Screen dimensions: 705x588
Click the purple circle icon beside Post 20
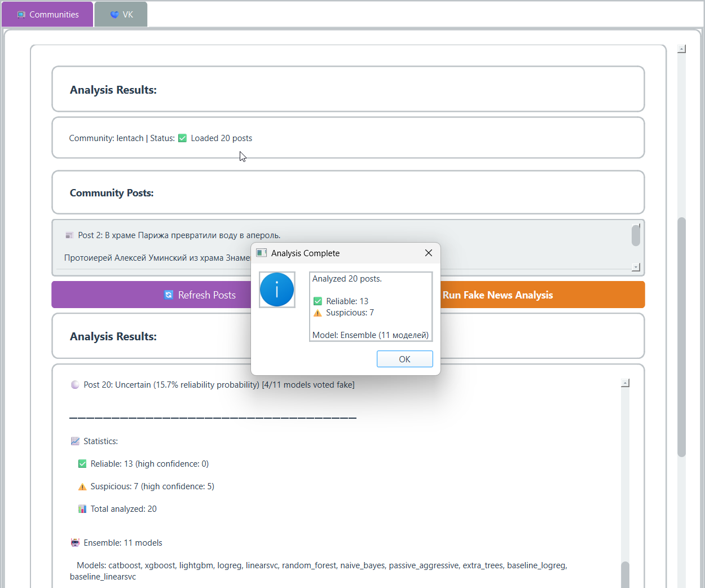click(x=75, y=385)
